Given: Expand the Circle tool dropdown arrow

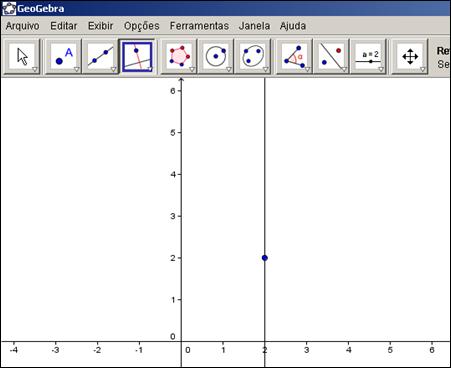Looking at the screenshot, I should (229, 69).
